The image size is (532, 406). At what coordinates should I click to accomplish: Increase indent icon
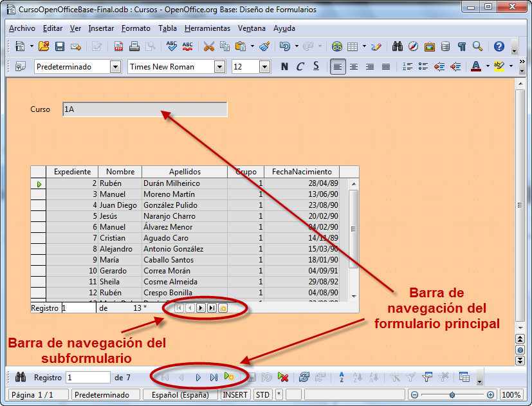click(x=455, y=66)
